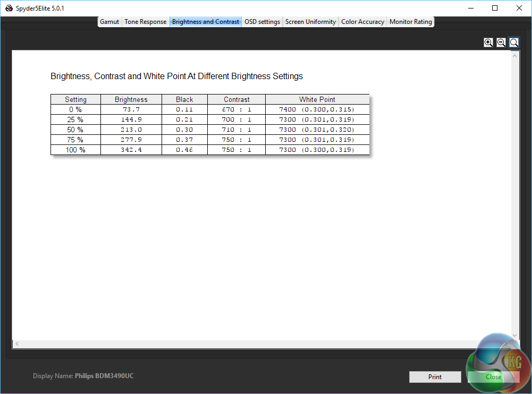This screenshot has height=394, width=532.
Task: Click the black value 0.46
Action: tap(184, 150)
